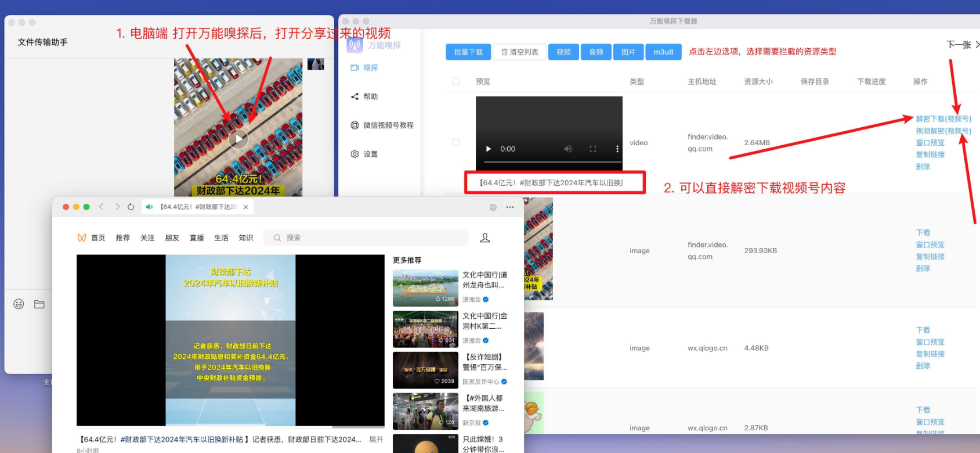The width and height of the screenshot is (980, 453).
Task: Click the 清空列表 button
Action: click(520, 52)
